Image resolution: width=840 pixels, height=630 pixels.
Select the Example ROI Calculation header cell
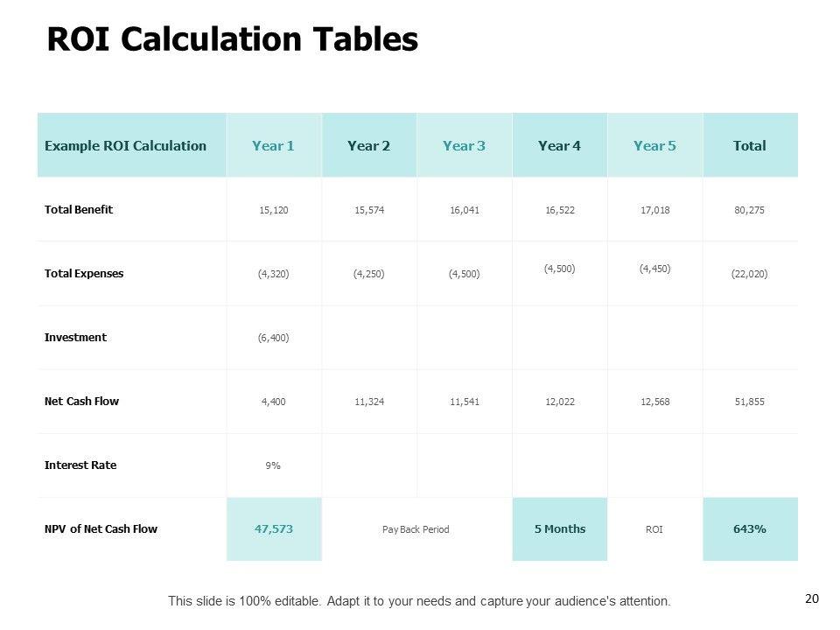click(x=125, y=146)
